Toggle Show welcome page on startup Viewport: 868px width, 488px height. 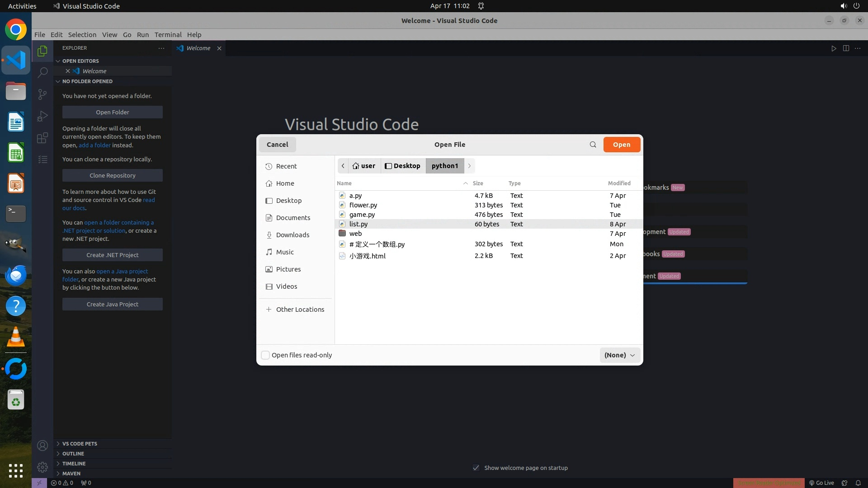pyautogui.click(x=476, y=468)
